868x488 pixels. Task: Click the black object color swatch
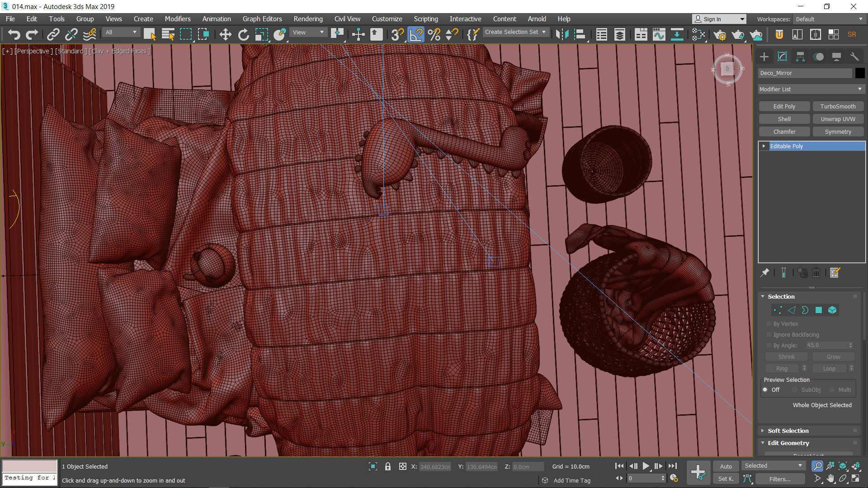tap(860, 73)
